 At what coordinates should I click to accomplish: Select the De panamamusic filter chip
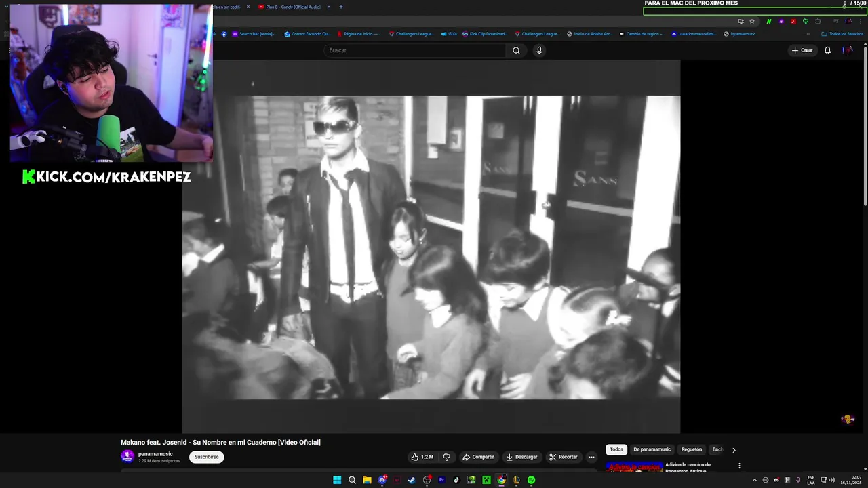click(x=652, y=449)
